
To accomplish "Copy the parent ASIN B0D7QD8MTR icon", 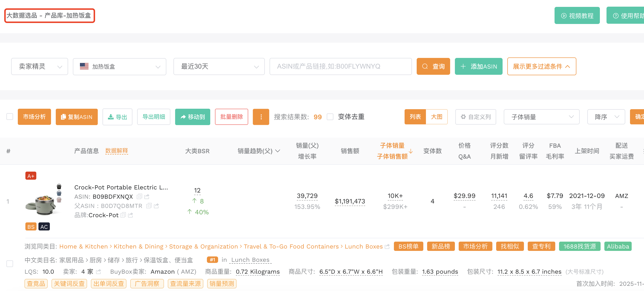I will click(x=149, y=206).
